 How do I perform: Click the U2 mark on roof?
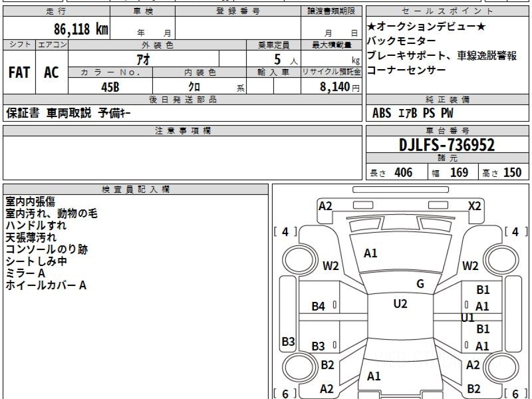coord(400,304)
